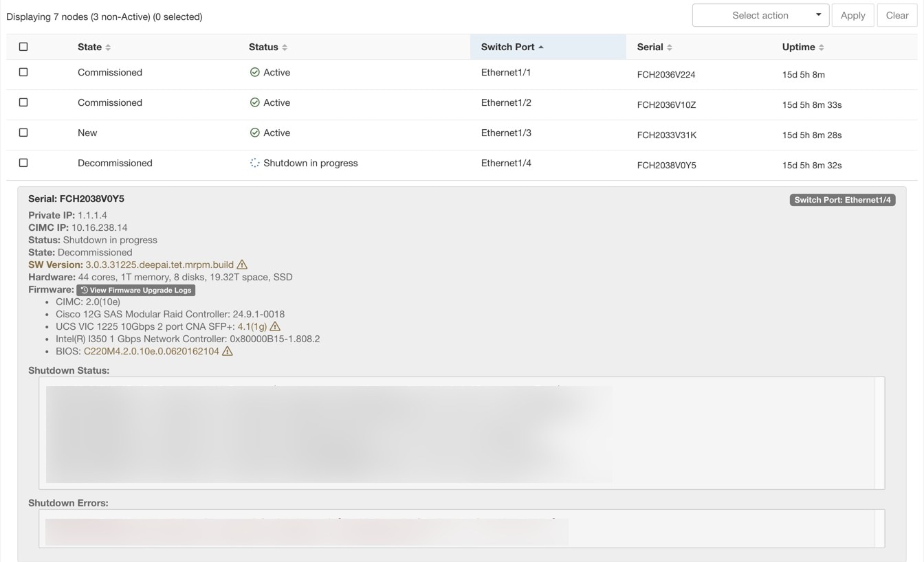
Task: Click SW Version 3.0.3.31225.deepai.tet.mrpm.build value
Action: pyautogui.click(x=159, y=265)
